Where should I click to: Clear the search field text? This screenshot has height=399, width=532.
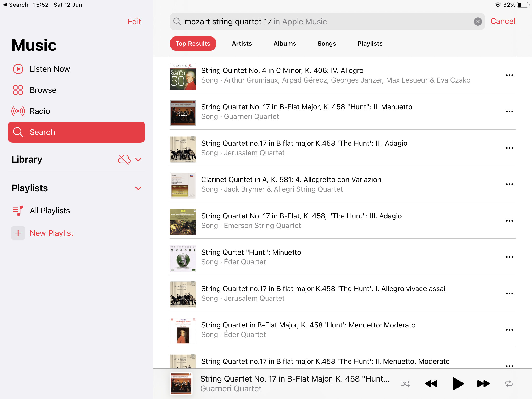(x=478, y=22)
